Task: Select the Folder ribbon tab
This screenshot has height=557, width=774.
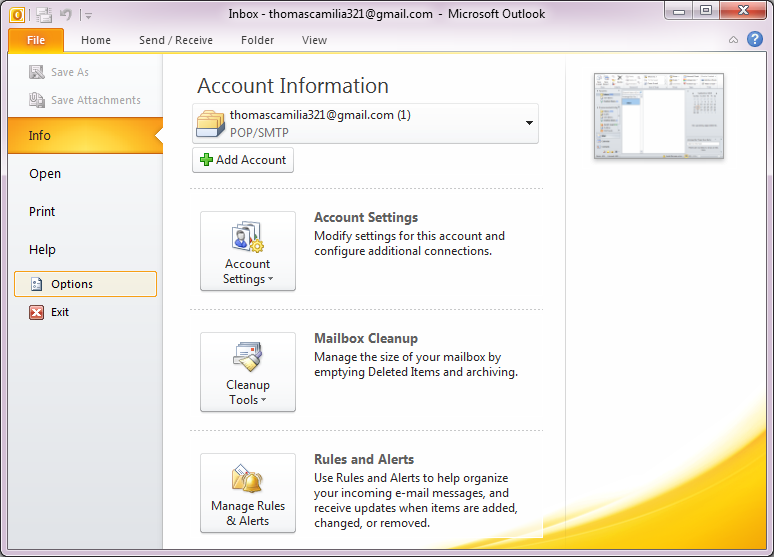Action: (257, 41)
